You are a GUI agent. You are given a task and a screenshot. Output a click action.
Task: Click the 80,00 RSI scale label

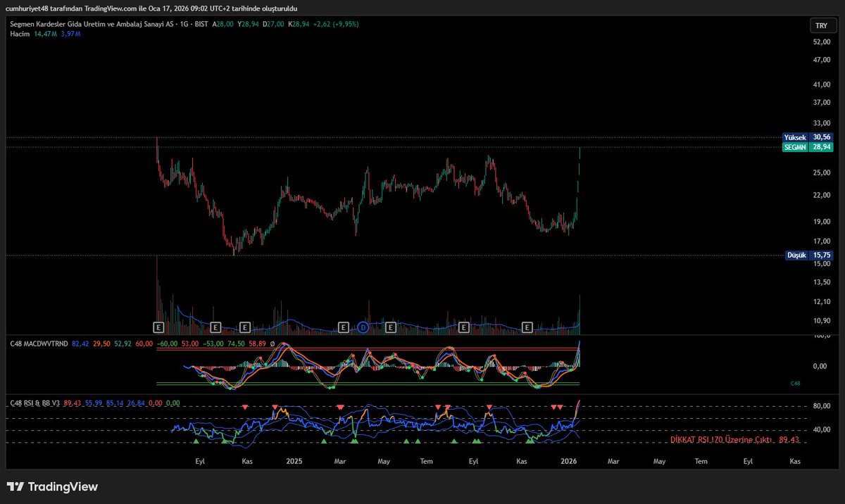pyautogui.click(x=821, y=406)
